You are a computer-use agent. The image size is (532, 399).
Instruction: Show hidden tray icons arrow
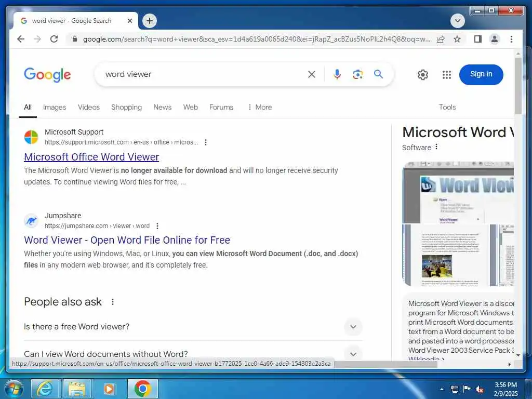(x=442, y=389)
